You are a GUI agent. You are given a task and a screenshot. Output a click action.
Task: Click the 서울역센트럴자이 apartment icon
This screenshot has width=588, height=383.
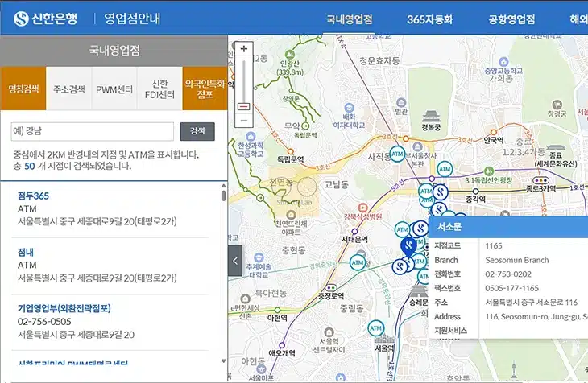point(329,332)
